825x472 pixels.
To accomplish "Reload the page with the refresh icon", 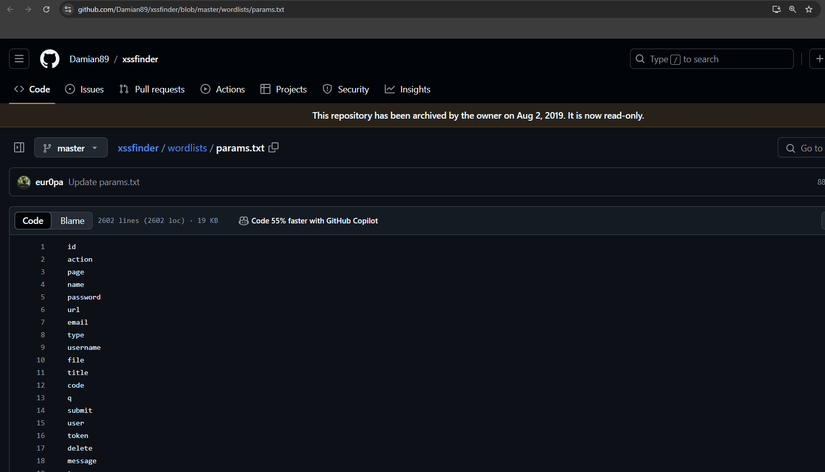I will 46,9.
